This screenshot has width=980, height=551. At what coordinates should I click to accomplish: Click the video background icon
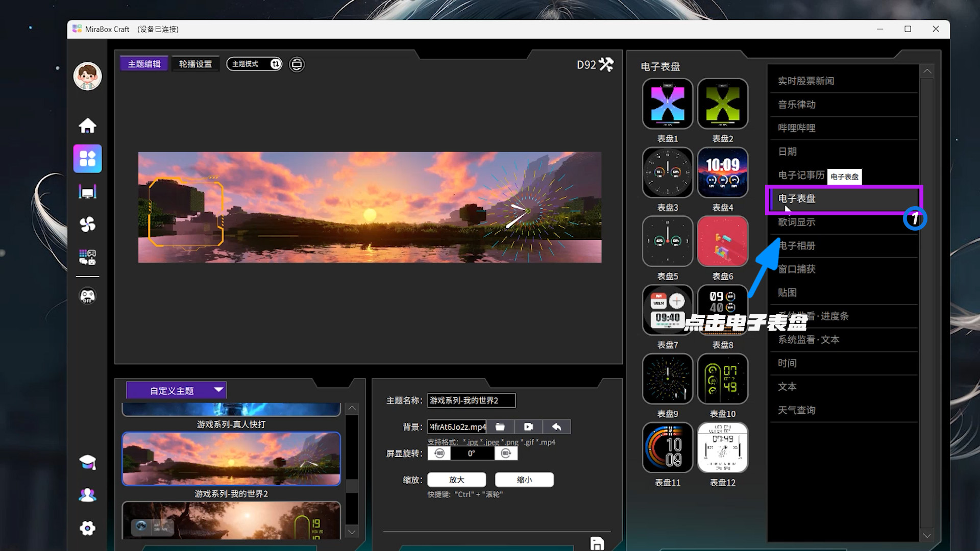coord(528,427)
